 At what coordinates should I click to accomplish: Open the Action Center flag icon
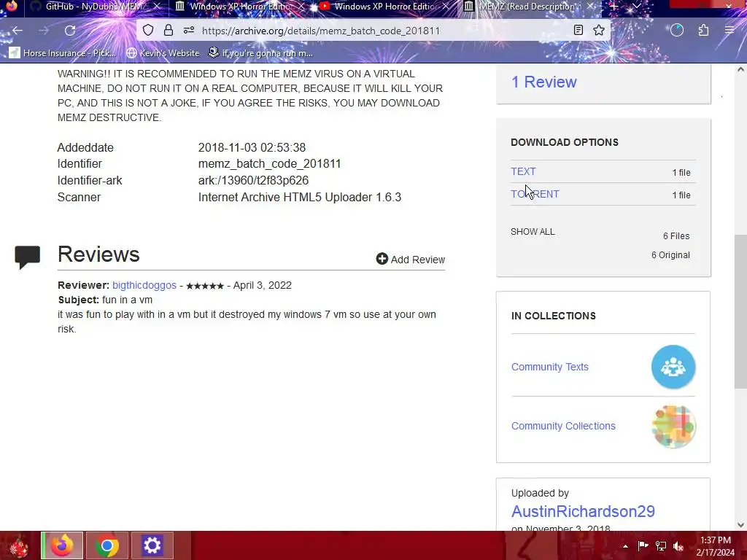coord(643,545)
